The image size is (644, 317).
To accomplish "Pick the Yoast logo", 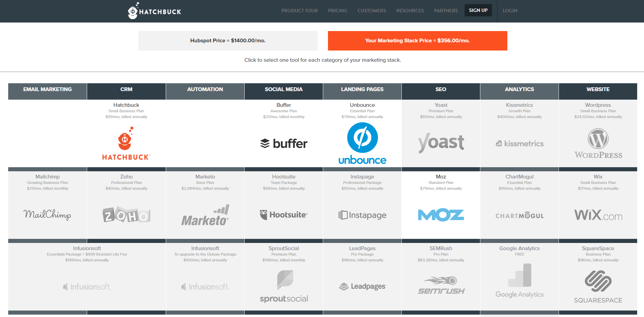I will point(441,143).
